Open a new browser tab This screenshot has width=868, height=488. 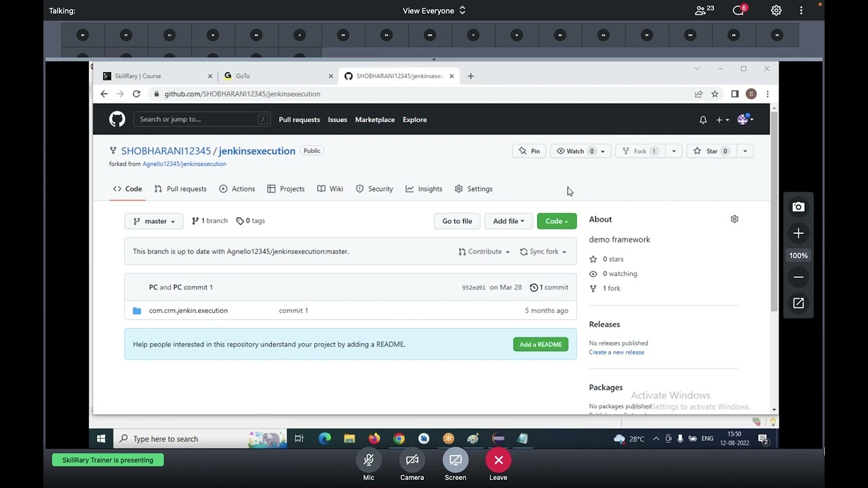(x=471, y=76)
